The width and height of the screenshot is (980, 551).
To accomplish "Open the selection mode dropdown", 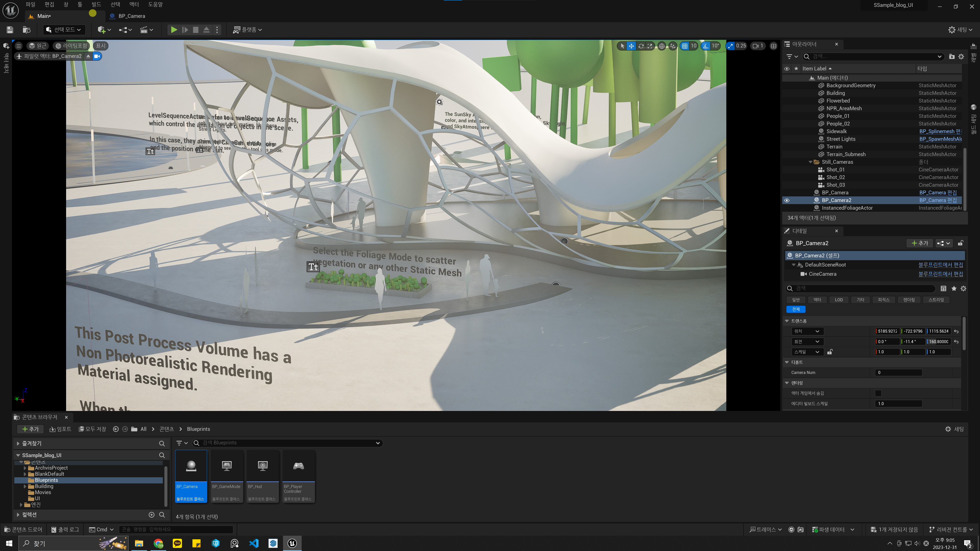I will coord(64,30).
